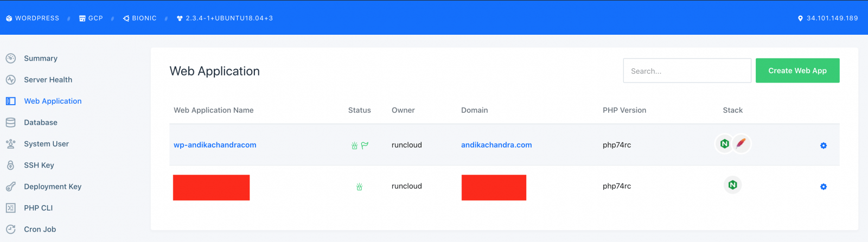This screenshot has height=242, width=868.
Task: Click the Cron Job clock icon
Action: click(x=10, y=230)
